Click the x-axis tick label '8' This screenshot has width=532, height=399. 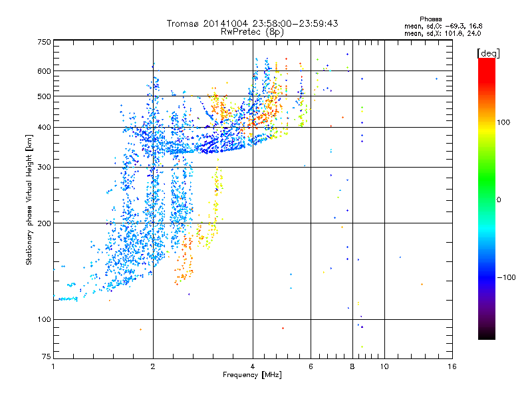click(x=352, y=366)
